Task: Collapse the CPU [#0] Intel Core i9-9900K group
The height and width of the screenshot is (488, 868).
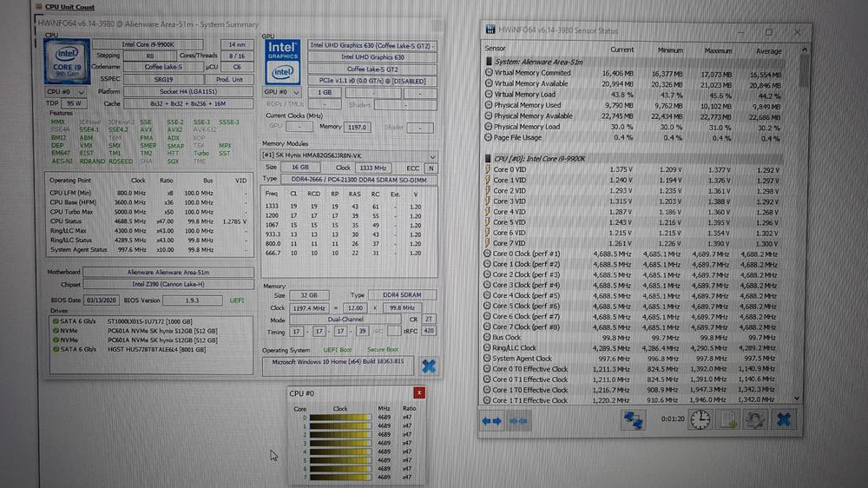Action: [489, 159]
